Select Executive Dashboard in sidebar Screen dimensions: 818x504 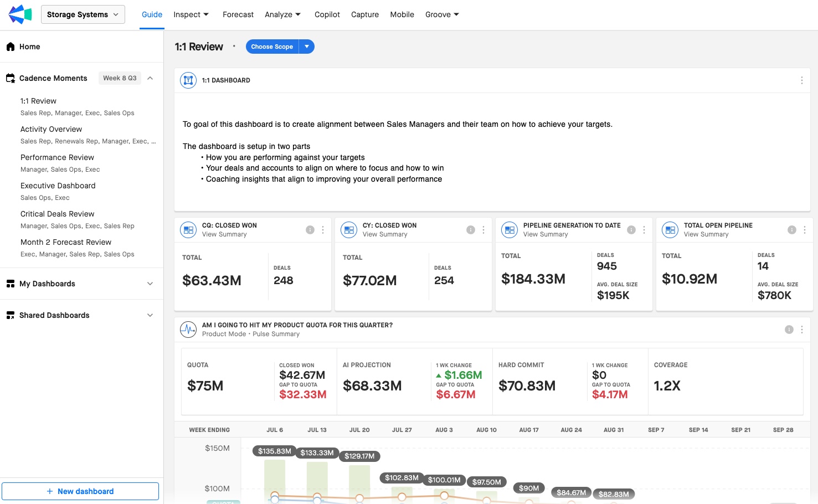tap(58, 186)
